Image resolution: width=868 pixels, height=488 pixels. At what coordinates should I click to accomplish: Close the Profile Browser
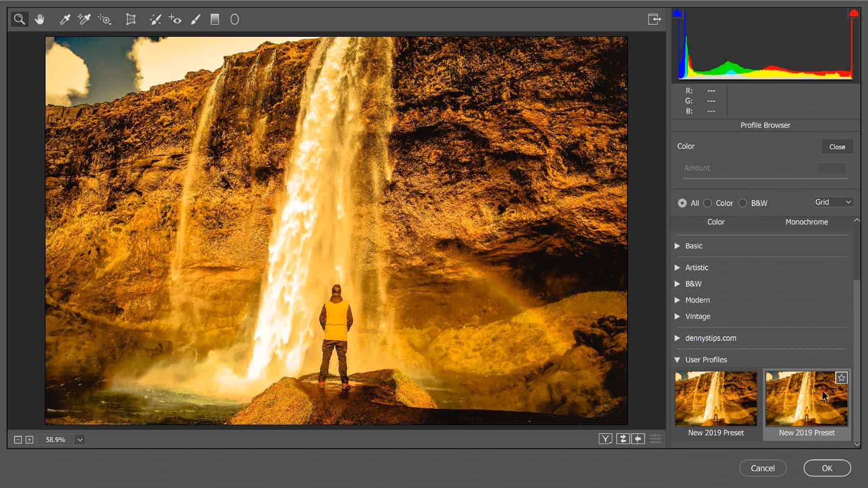point(837,147)
